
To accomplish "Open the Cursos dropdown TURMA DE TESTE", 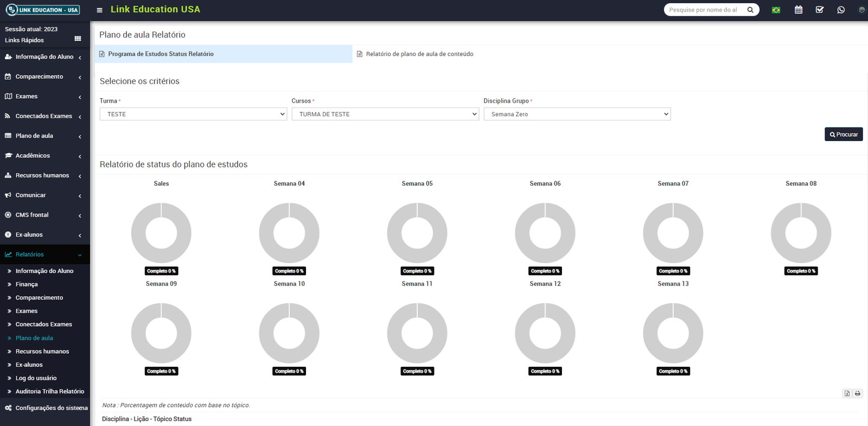I will (385, 114).
